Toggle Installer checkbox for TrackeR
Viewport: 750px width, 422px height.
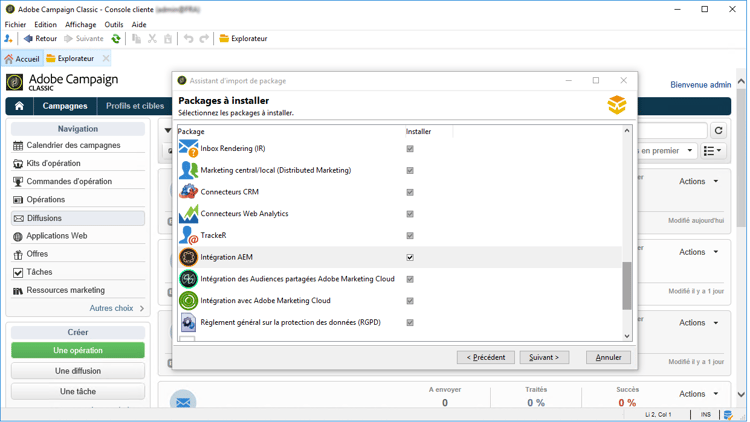[410, 235]
